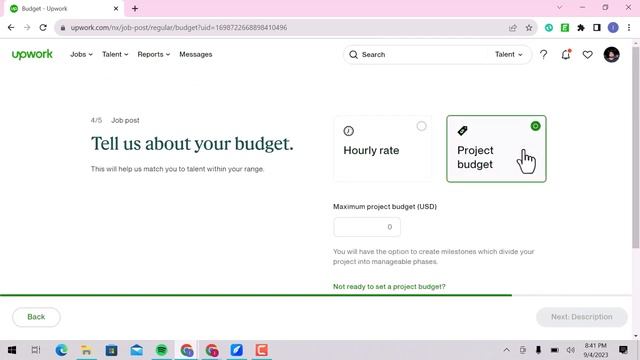The height and width of the screenshot is (360, 640).
Task: Open the Messages page
Action: (x=196, y=54)
